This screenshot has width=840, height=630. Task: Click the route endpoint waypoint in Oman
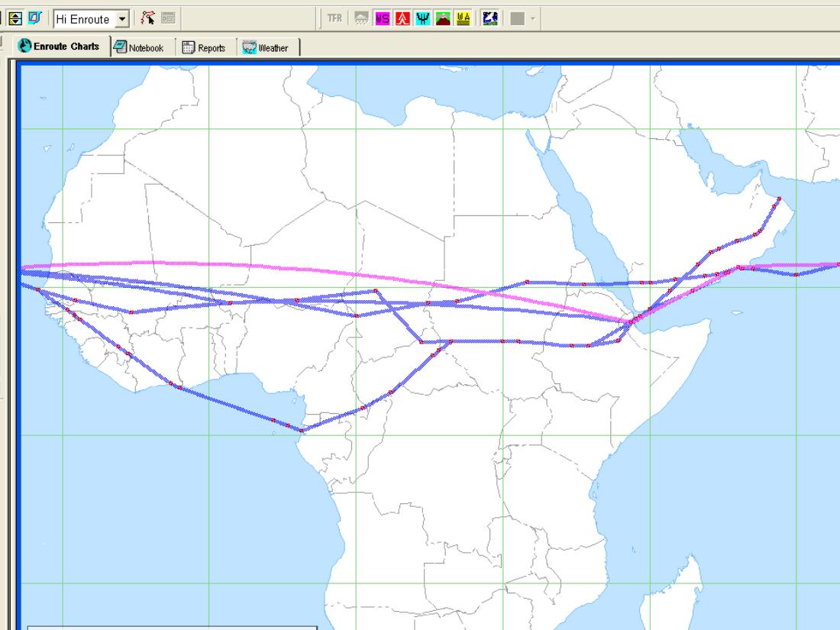(x=779, y=199)
